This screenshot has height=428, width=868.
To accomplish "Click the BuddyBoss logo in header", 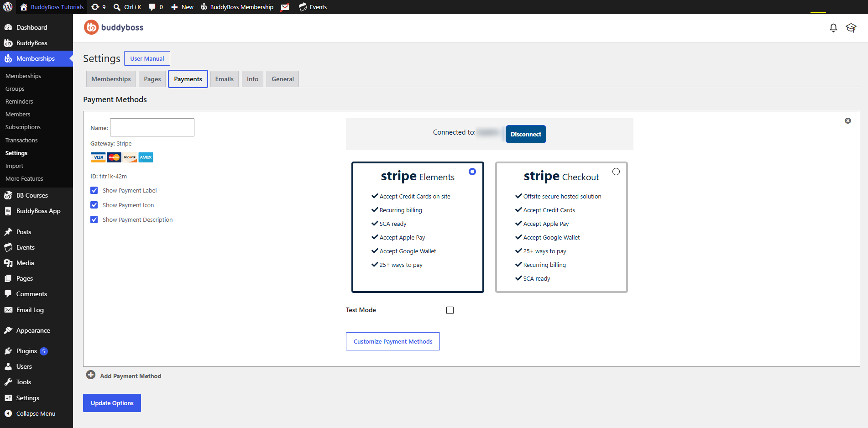I will click(114, 27).
